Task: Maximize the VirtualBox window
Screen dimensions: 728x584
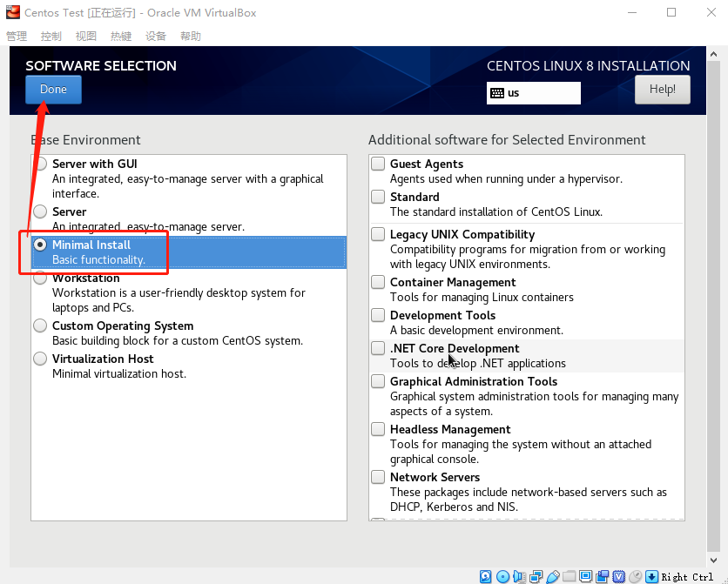Action: pyautogui.click(x=671, y=12)
